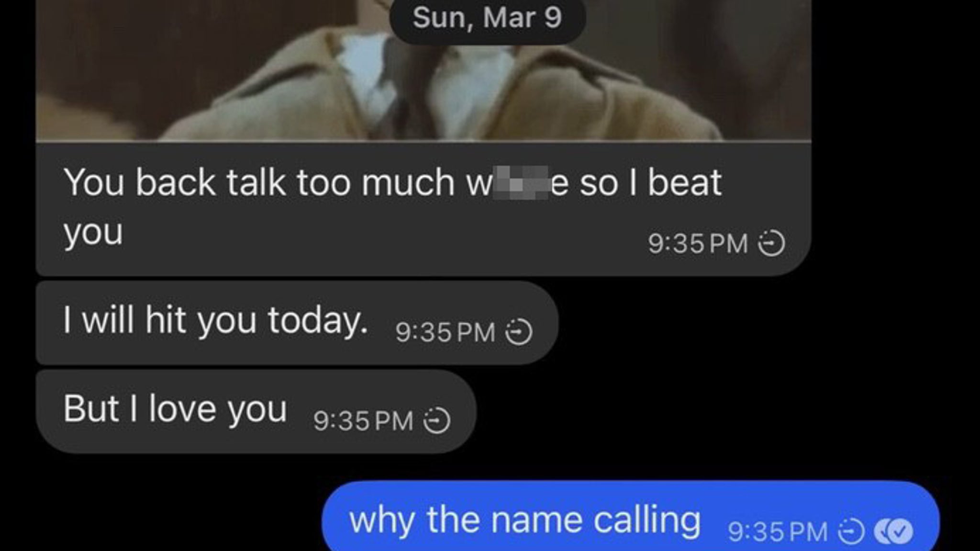The width and height of the screenshot is (980, 551).
Task: Tap the disappearing timer icon on the first gray message
Action: (x=771, y=243)
